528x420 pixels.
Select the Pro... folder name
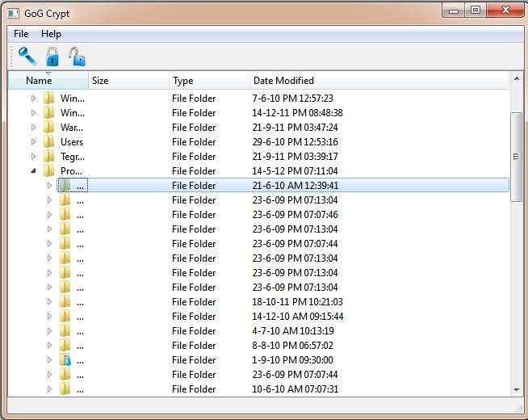pyautogui.click(x=71, y=171)
